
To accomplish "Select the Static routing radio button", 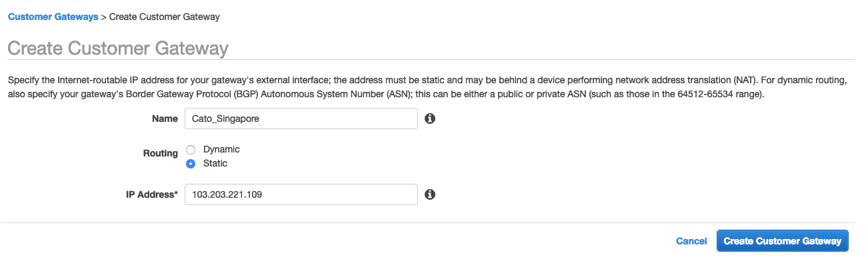I will 191,164.
